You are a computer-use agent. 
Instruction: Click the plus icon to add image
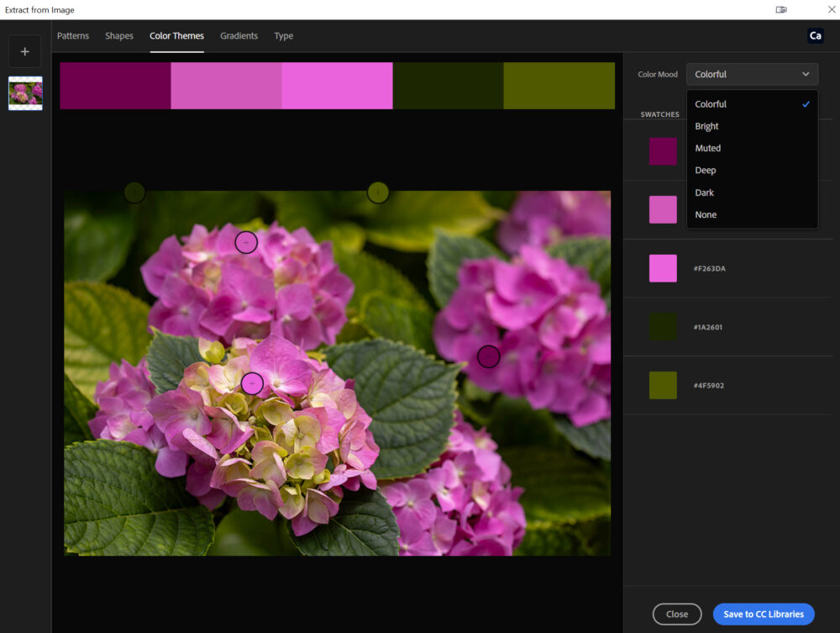tap(24, 51)
